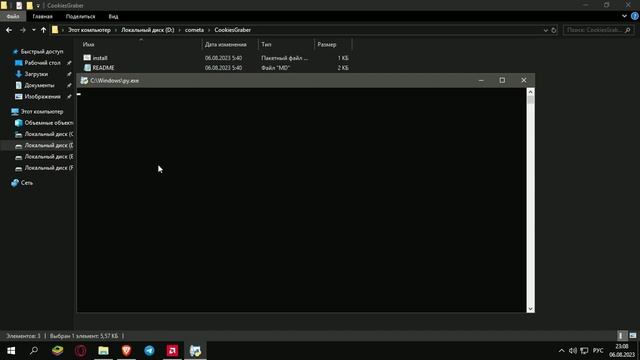Viewport: 640px width, 360px height.
Task: Click CookiesGraber in address breadcrumb
Action: 232,30
